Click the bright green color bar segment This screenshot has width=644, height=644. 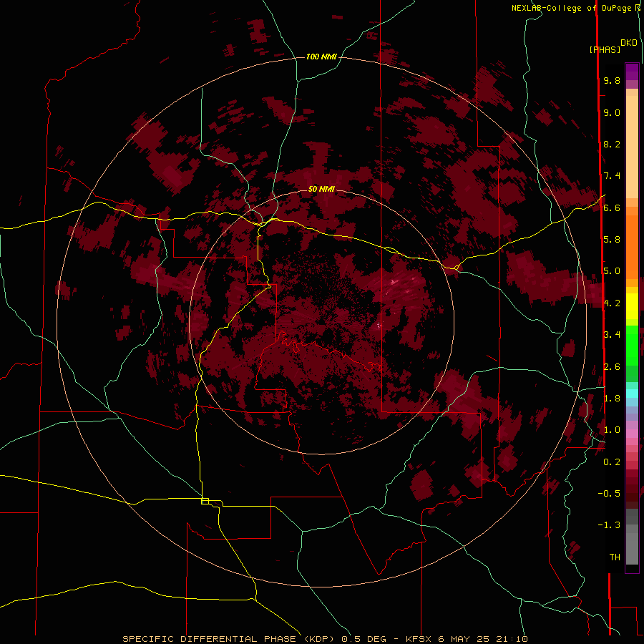point(632,345)
